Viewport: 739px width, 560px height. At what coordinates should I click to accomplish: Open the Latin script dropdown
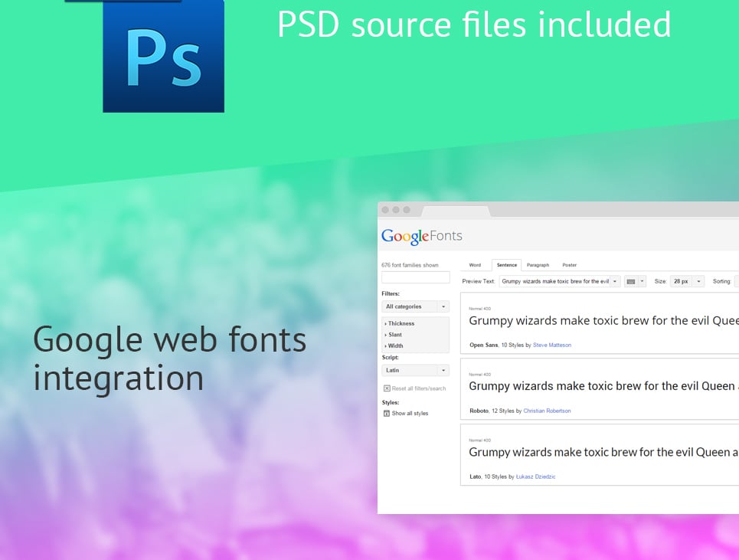(x=415, y=371)
